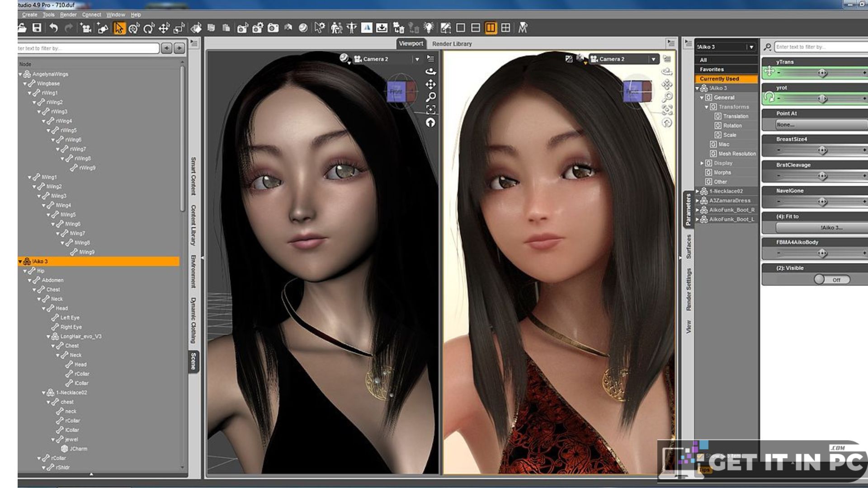868x488 pixels.
Task: Expand AikoFunk_Boot_R in Parameters list
Action: tap(697, 210)
